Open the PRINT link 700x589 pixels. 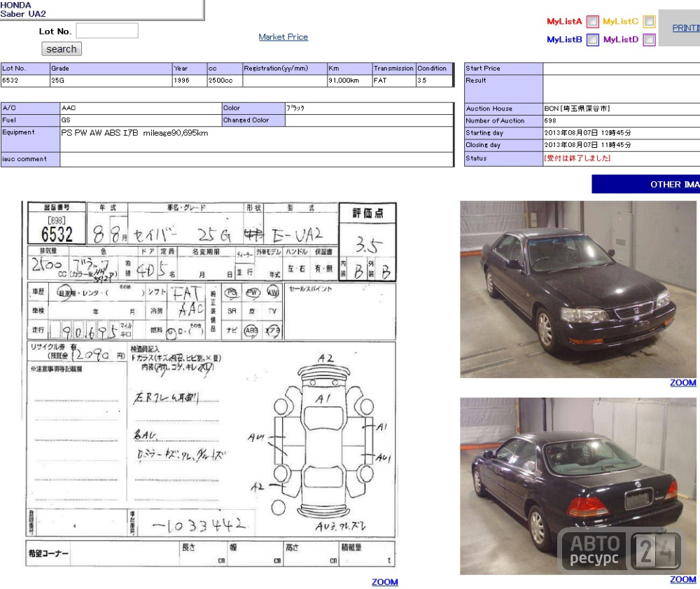[x=686, y=28]
